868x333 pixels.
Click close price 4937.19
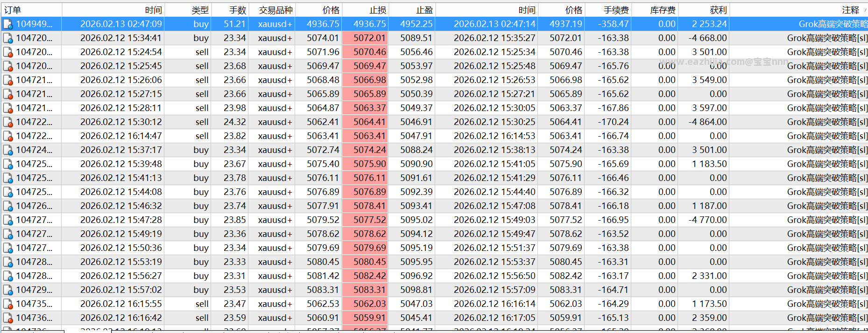pos(566,24)
